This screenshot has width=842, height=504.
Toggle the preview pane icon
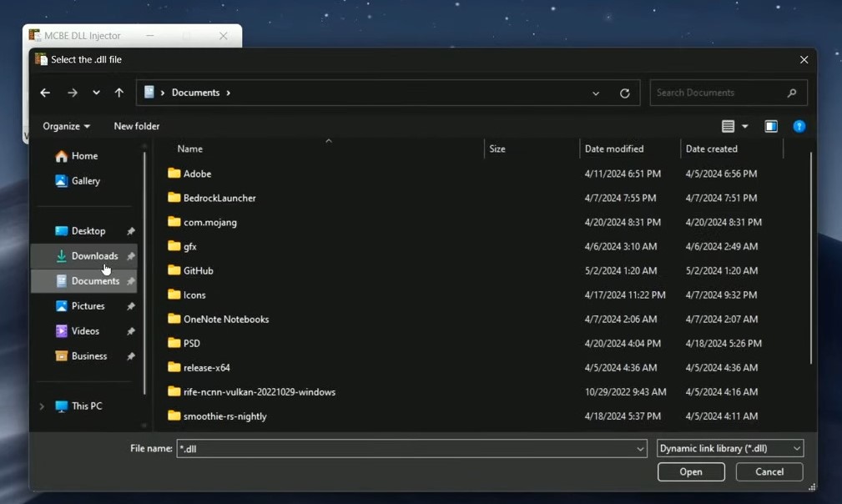(x=771, y=127)
